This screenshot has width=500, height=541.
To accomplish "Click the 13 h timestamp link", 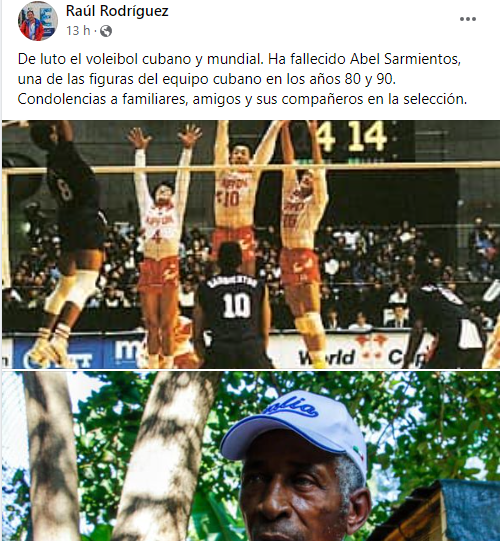I will tap(78, 31).
